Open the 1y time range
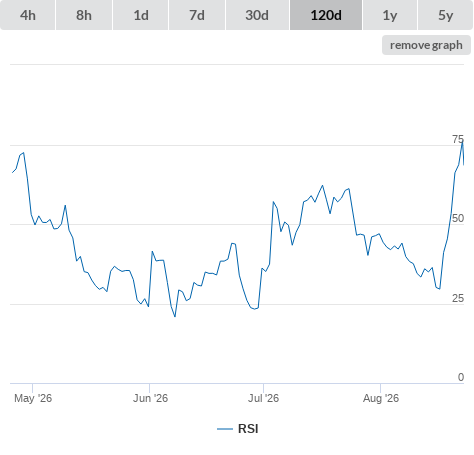The width and height of the screenshot is (474, 455). (390, 15)
